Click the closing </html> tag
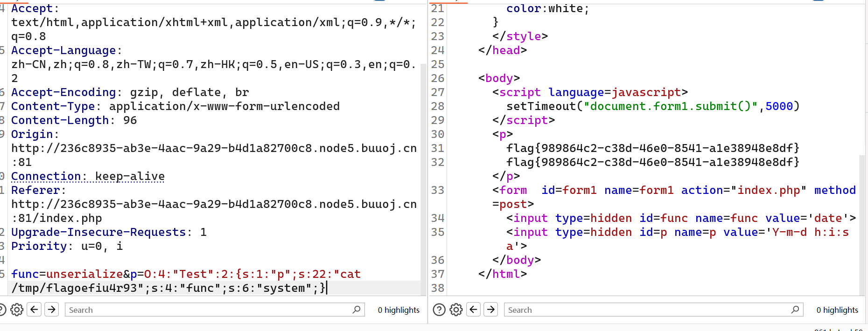Viewport: 868px width, 331px height. [x=503, y=274]
